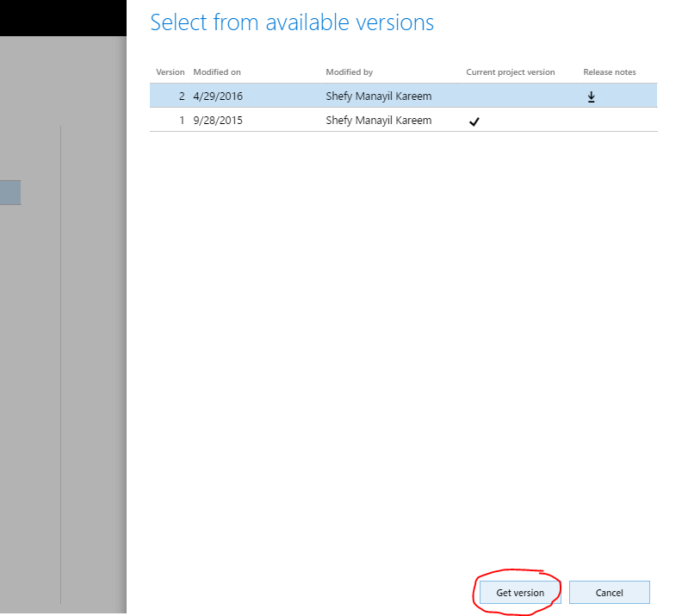Click the Current project version header
Viewport: 682px width, 616px height.
(511, 72)
